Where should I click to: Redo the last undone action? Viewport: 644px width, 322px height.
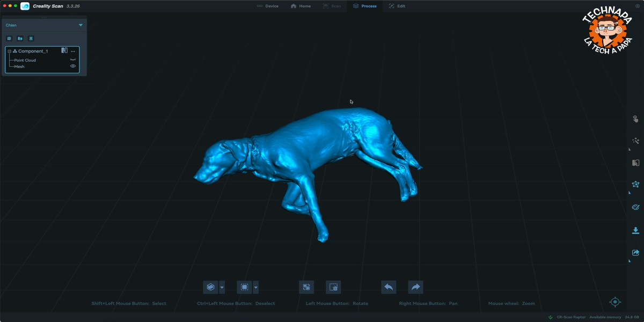(x=415, y=287)
